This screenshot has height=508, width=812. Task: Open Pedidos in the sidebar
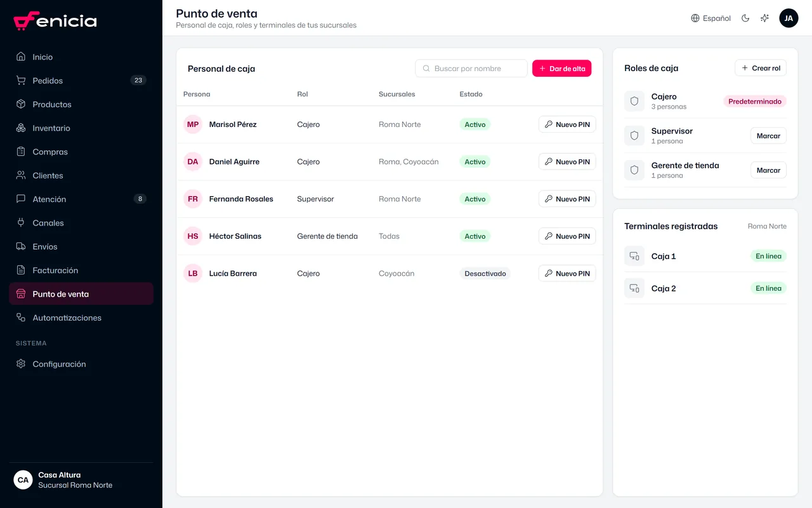[81, 81]
